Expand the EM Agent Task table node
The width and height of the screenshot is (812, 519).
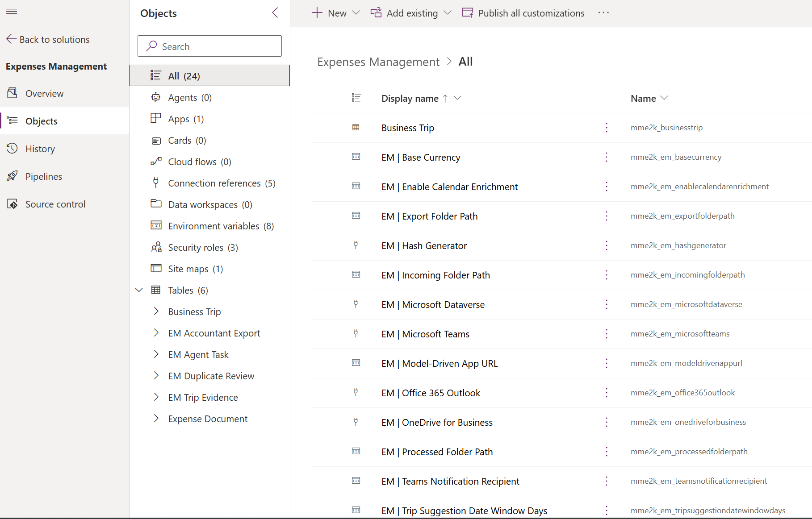coord(156,354)
